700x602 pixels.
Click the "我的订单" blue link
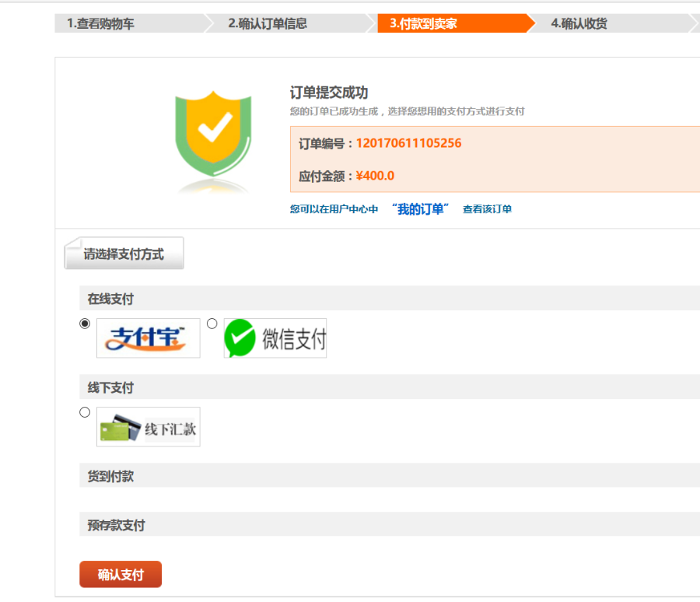tap(420, 208)
